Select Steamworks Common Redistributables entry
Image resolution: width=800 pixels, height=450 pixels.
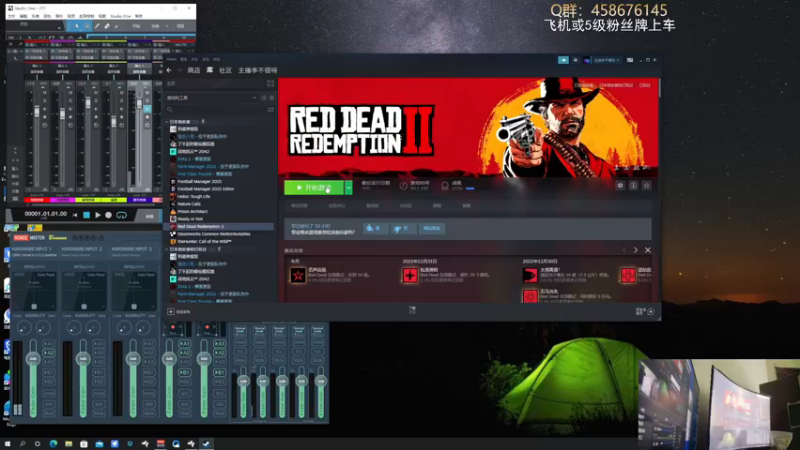pos(214,234)
